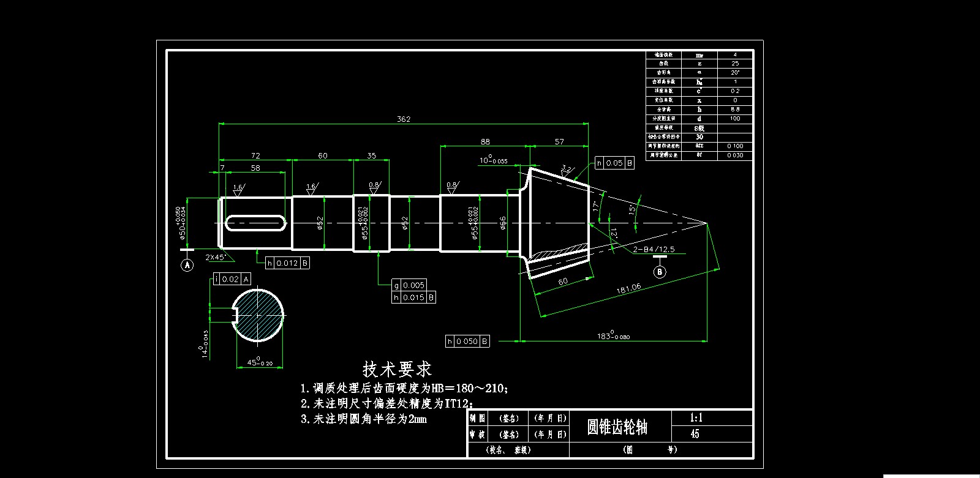Click the datum A circle marker
This screenshot has height=478, width=980.
click(187, 265)
